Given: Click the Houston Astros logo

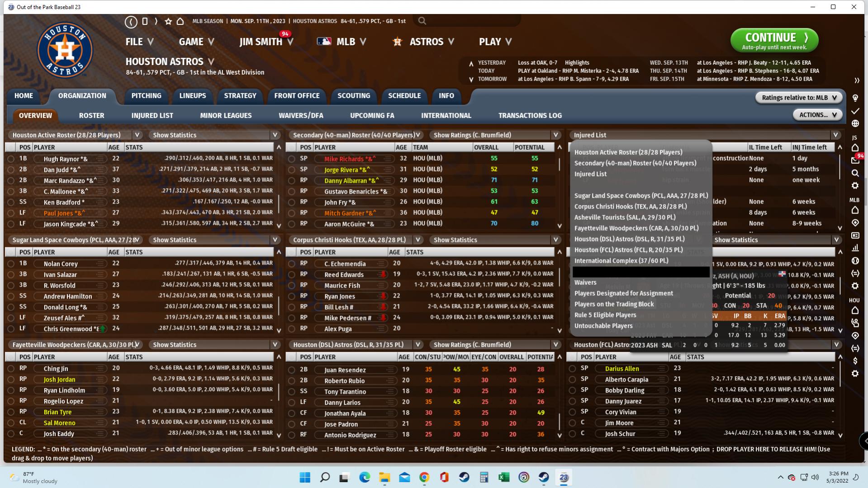Looking at the screenshot, I should [65, 50].
